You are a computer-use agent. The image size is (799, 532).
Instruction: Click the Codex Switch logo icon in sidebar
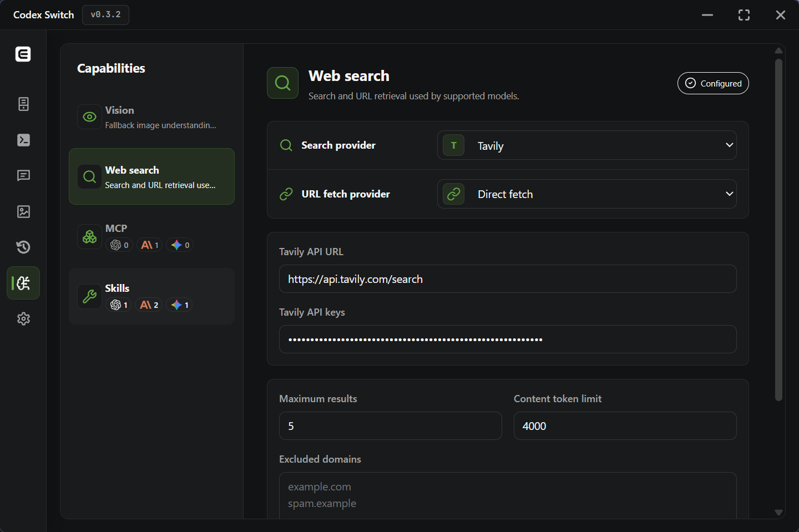(x=23, y=54)
